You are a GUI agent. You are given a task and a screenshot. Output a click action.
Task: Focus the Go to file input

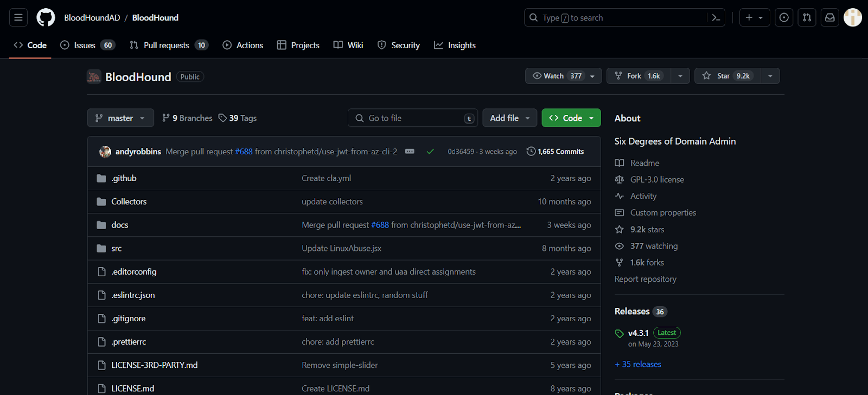pos(413,118)
